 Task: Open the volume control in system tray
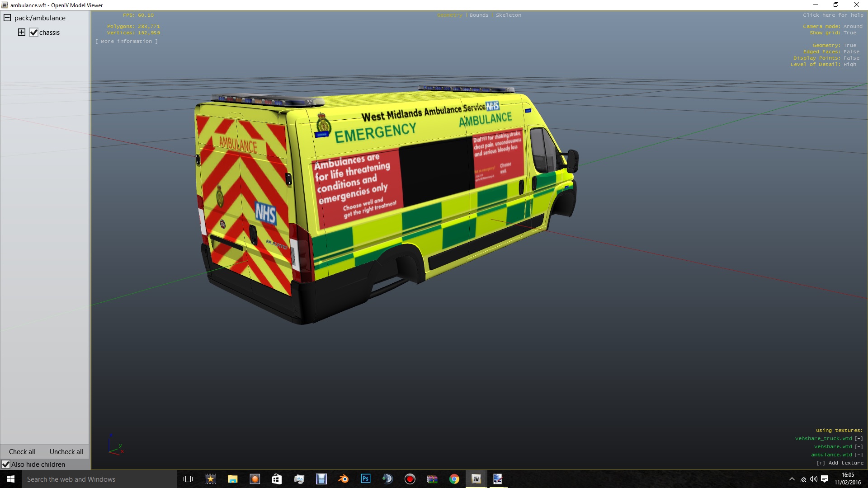click(813, 479)
